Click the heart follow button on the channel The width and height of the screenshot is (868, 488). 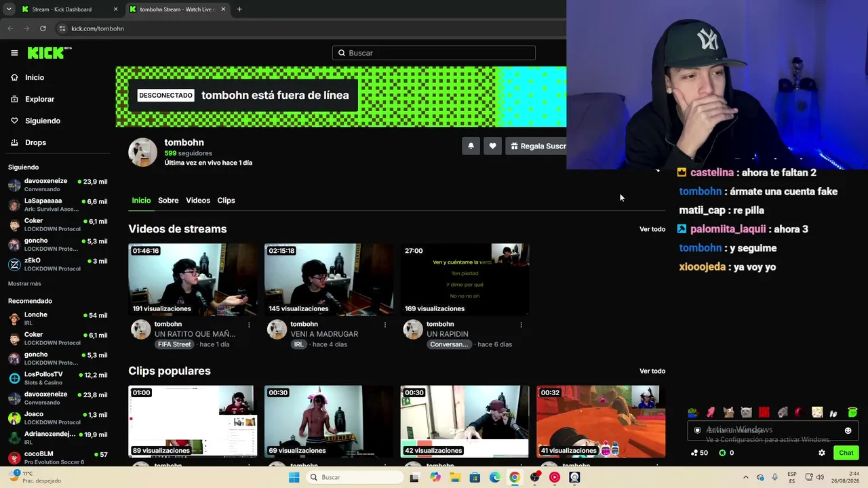(493, 146)
